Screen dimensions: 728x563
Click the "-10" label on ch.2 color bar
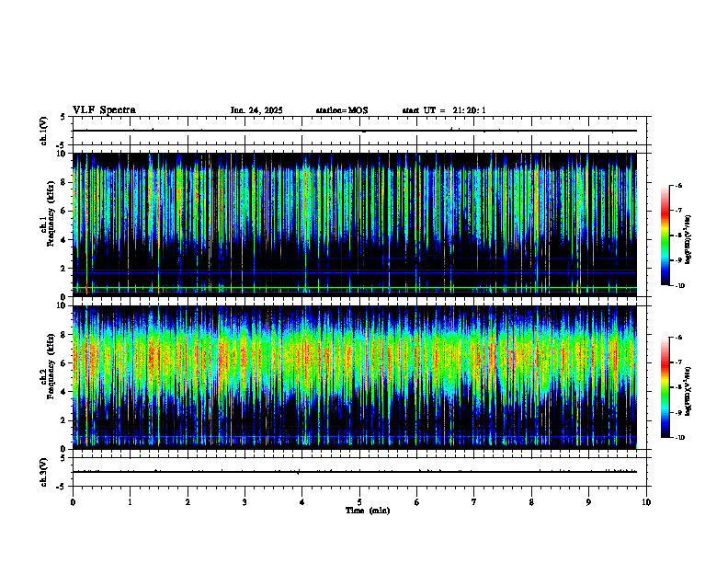(x=679, y=438)
